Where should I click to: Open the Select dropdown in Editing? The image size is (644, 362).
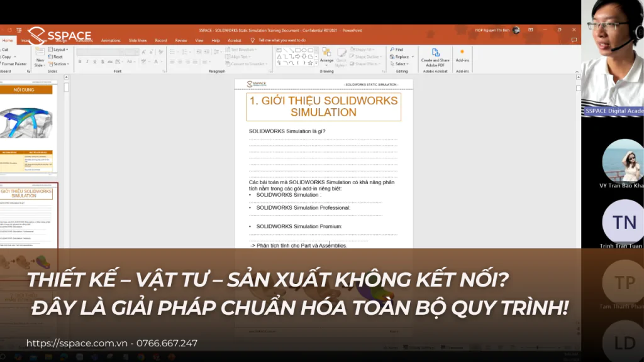coord(399,64)
